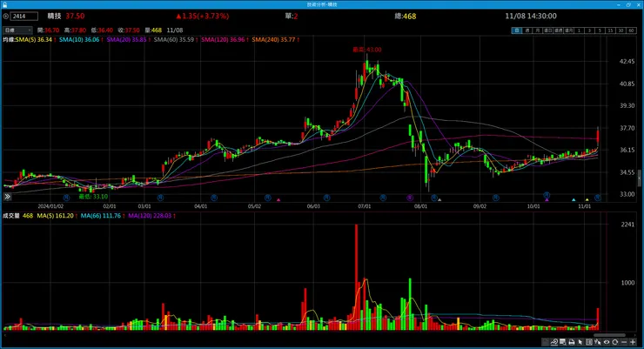The width and height of the screenshot is (644, 349).
Task: Click the split layout icon in bottom toolbar
Action: (589, 342)
